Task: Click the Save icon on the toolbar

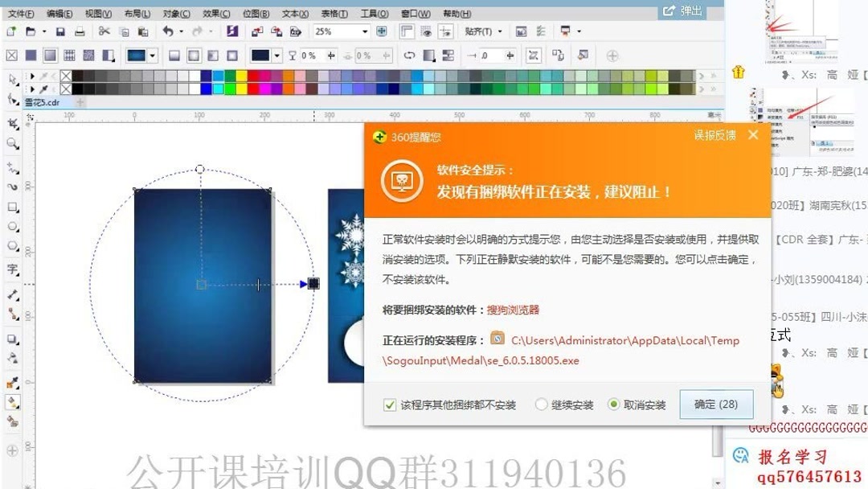Action: point(60,31)
